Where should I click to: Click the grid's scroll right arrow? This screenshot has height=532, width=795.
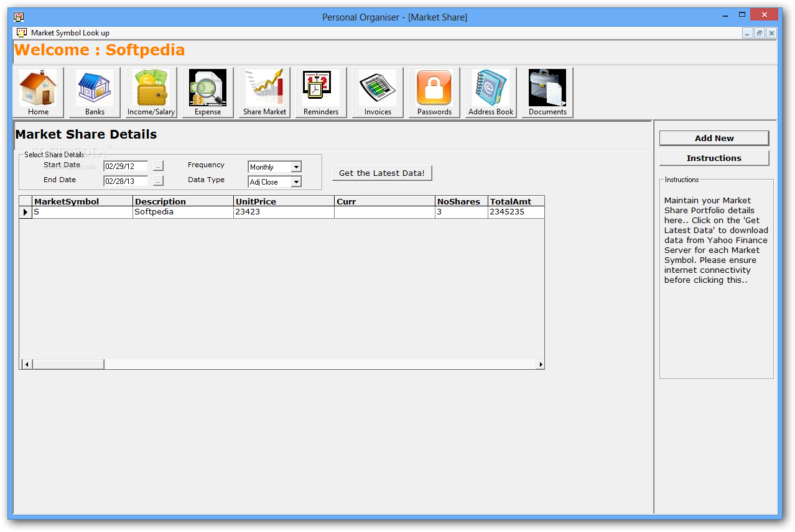pos(541,364)
